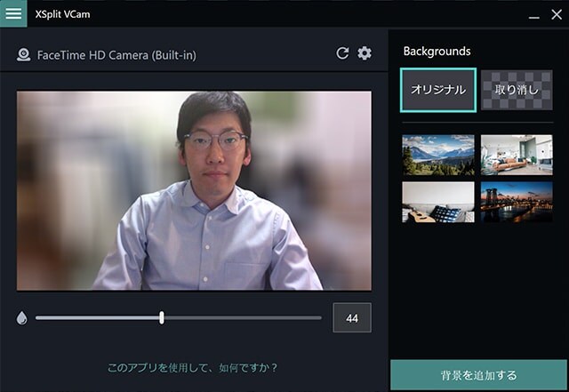The image size is (569, 392).
Task: Open camera settings gear
Action: coord(365,53)
